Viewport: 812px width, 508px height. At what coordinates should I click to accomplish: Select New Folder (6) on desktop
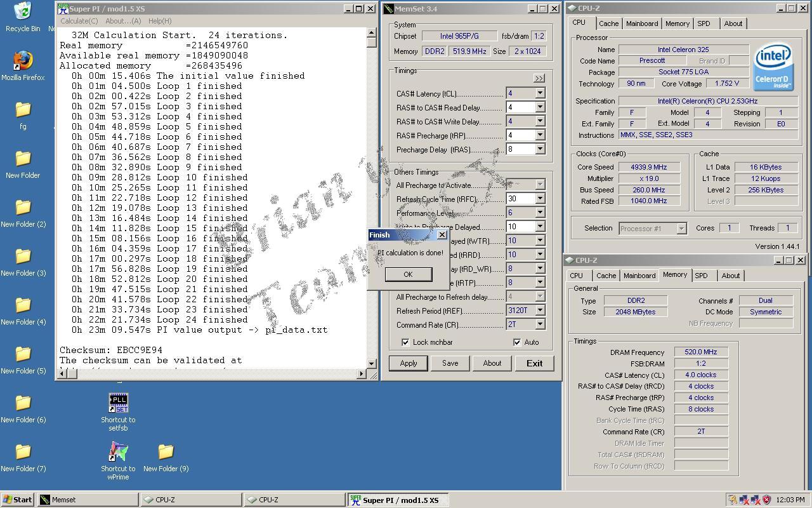(23, 408)
